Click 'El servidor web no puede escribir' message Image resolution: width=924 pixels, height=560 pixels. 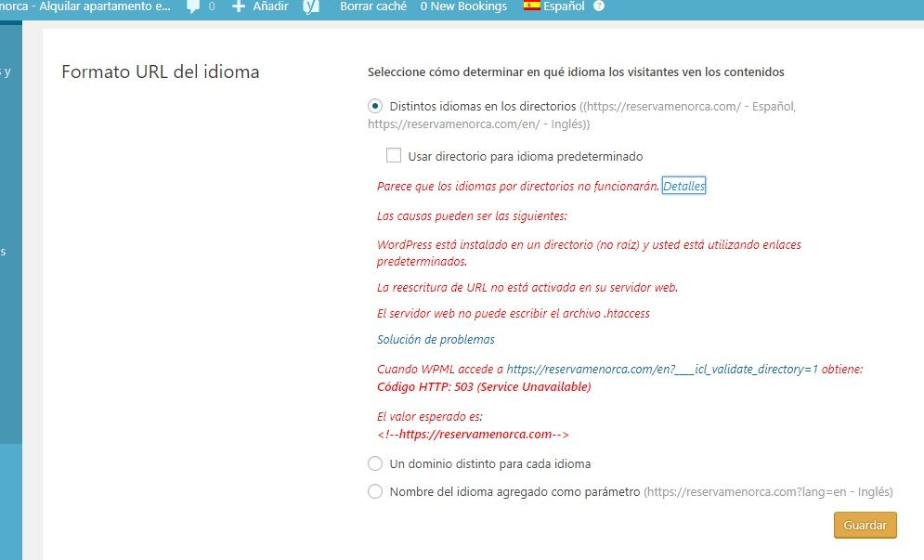point(514,314)
